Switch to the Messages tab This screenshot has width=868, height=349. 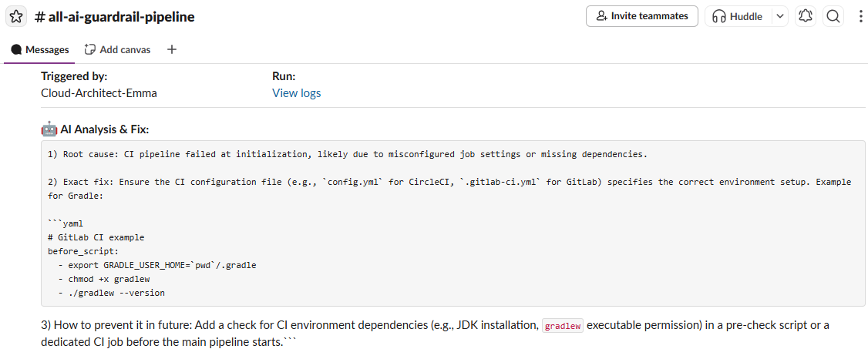(40, 49)
